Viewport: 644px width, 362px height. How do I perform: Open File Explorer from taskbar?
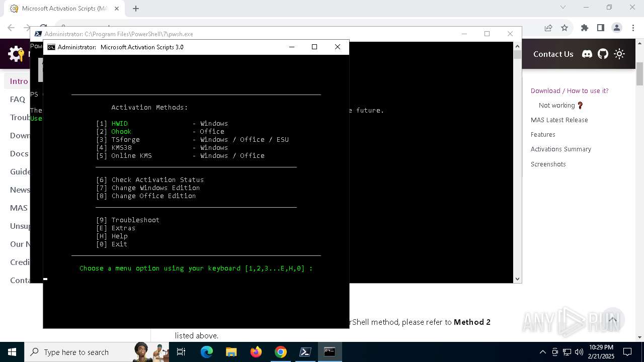pyautogui.click(x=231, y=352)
